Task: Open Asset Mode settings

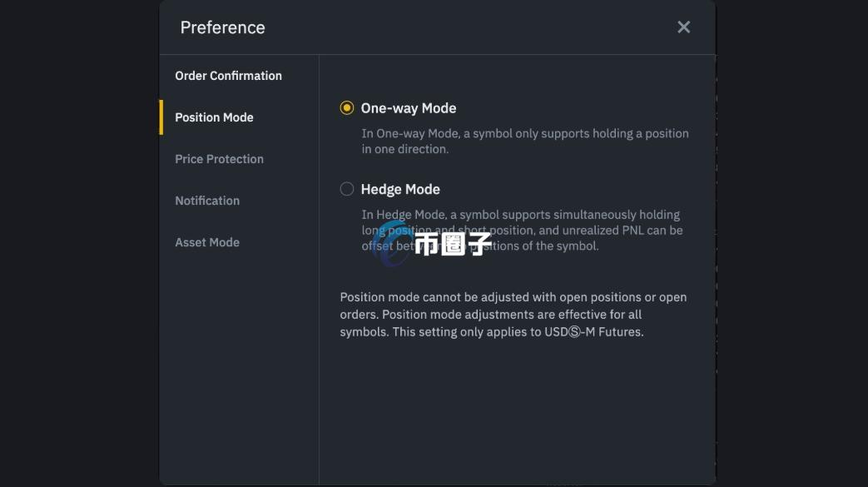Action: click(x=207, y=241)
